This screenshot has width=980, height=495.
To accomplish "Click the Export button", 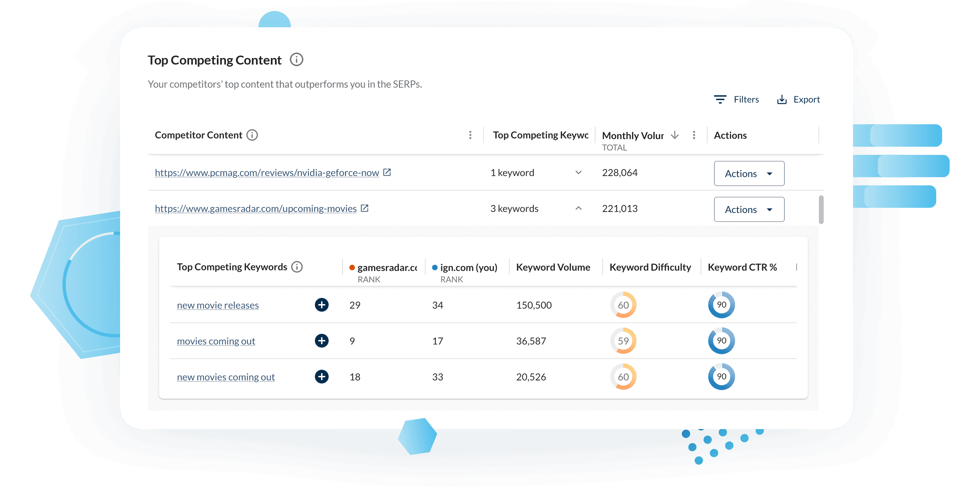I will [798, 99].
